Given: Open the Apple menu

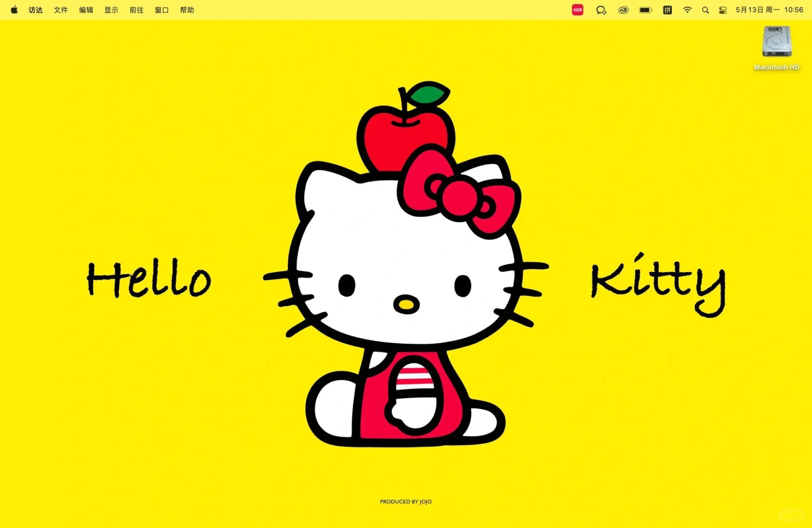Looking at the screenshot, I should 14,10.
